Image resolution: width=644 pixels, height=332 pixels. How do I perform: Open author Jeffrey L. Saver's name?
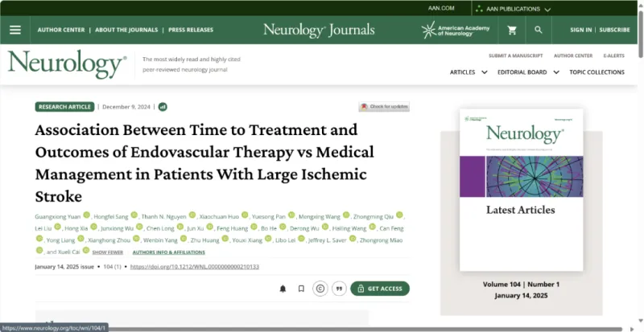[328, 240]
